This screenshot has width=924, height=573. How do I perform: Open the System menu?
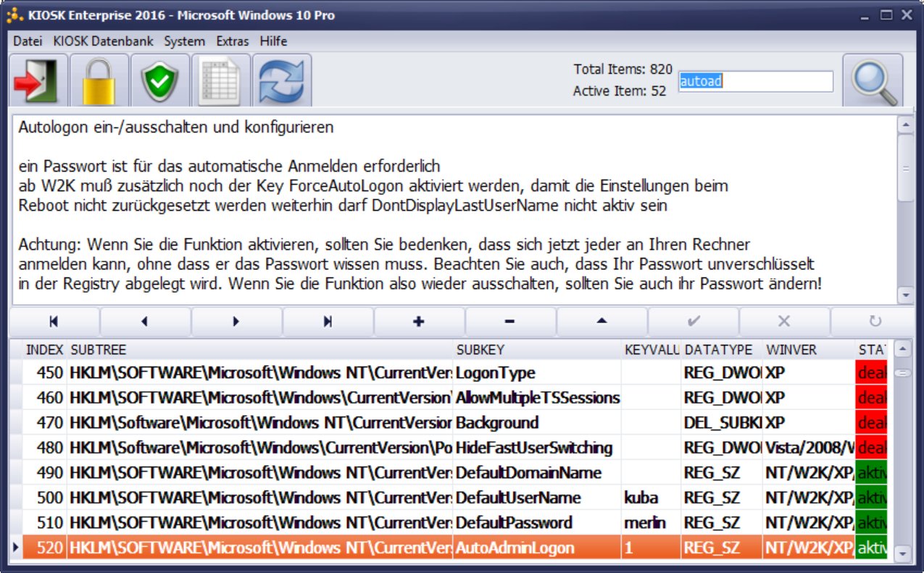(184, 41)
